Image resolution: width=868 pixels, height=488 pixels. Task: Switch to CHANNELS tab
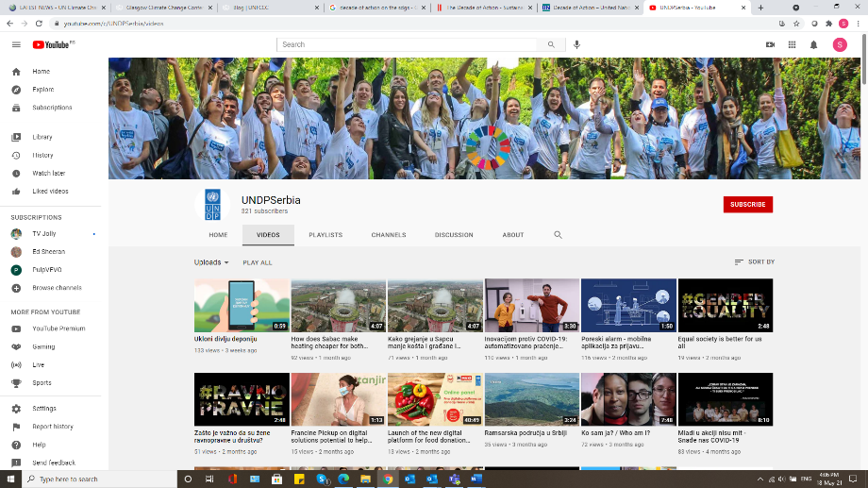(389, 235)
